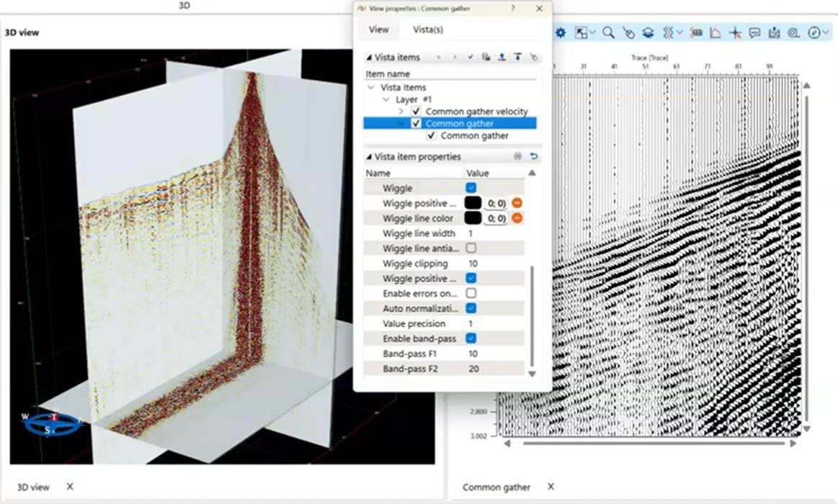
Task: Open settings gear in Common gather toolbar
Action: click(x=561, y=32)
